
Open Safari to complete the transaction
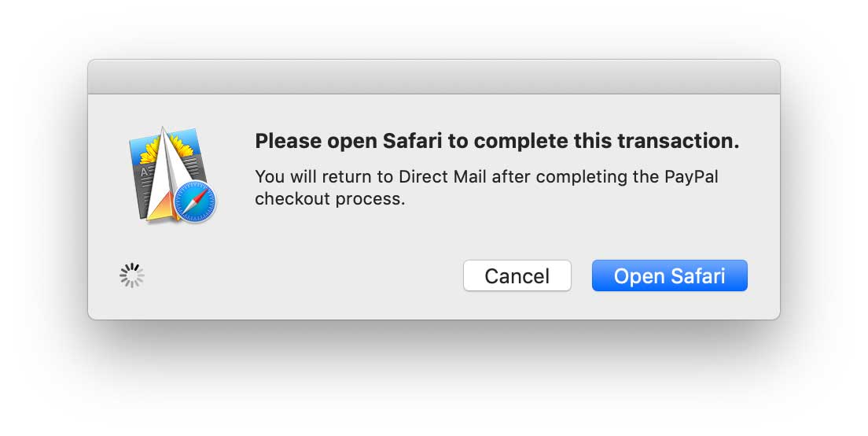click(x=669, y=275)
